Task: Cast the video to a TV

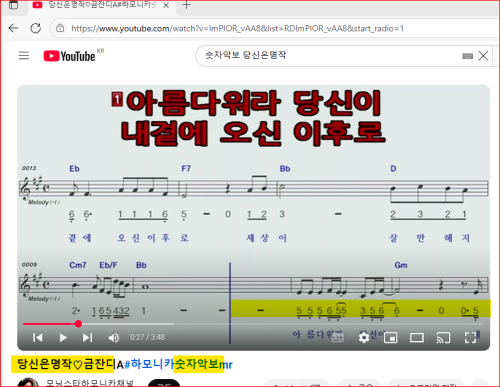Action: point(443,338)
